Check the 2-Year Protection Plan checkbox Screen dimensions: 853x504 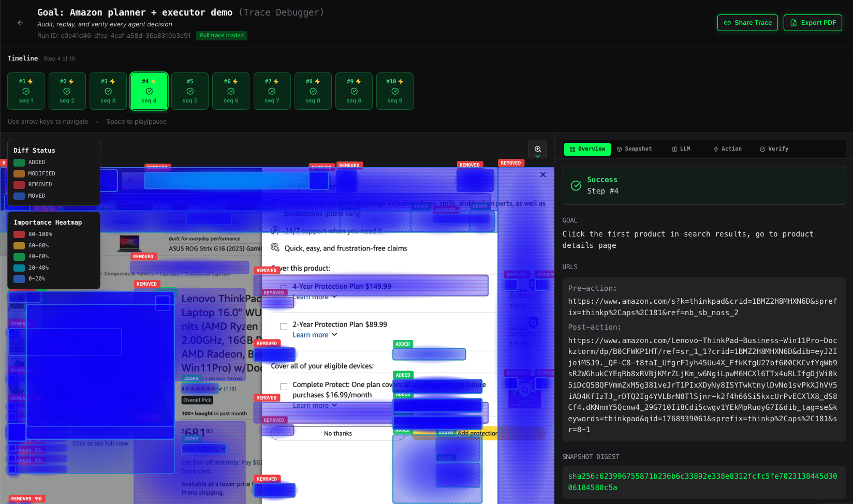coord(284,327)
